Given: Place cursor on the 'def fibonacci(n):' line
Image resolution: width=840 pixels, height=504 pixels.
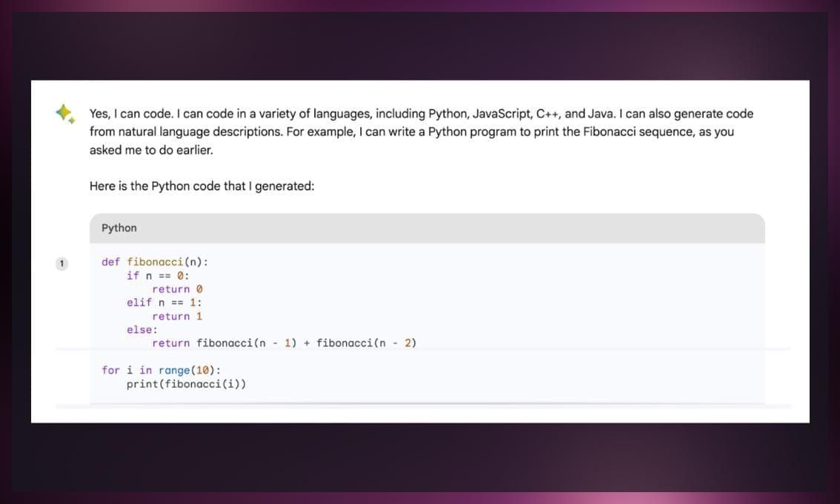Looking at the screenshot, I should (x=155, y=262).
